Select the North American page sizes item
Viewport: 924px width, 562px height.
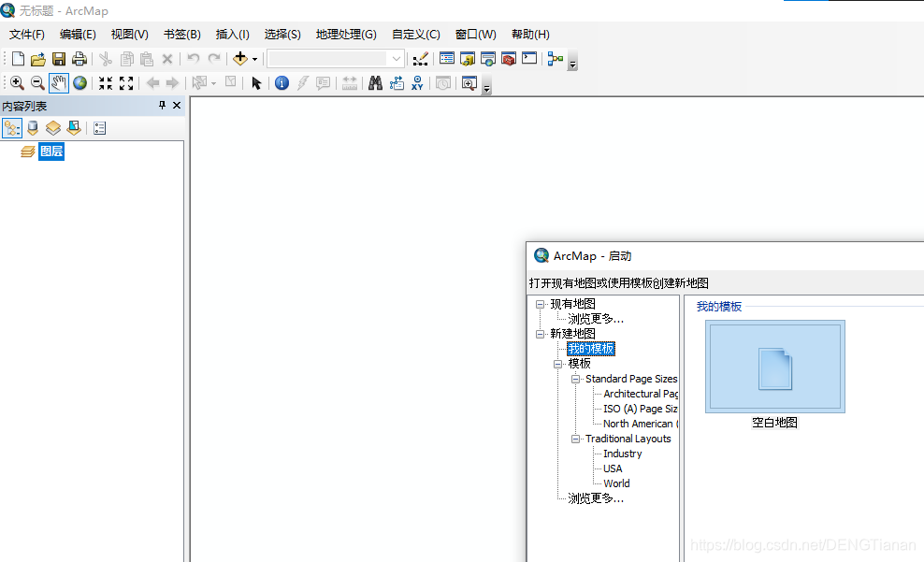(x=641, y=424)
